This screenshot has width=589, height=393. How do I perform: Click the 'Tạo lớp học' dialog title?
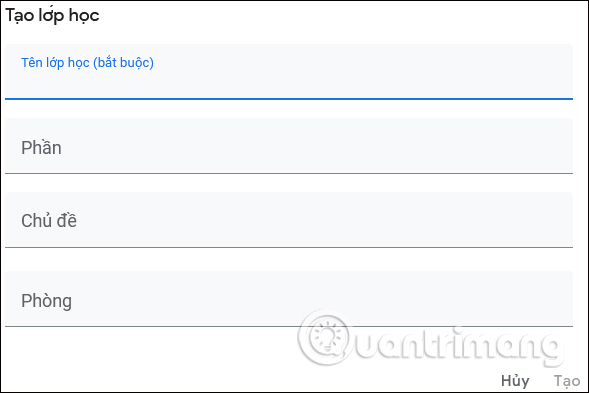[x=52, y=16]
